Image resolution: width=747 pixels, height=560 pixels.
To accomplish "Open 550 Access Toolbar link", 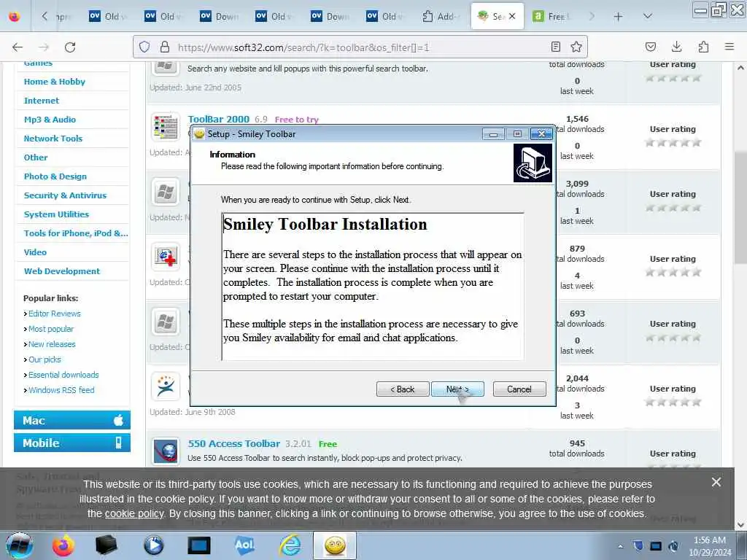I will [x=234, y=444].
